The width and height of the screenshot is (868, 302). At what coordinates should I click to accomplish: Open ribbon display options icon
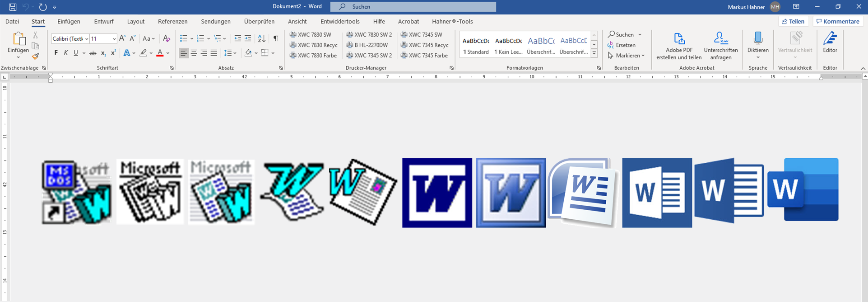796,7
